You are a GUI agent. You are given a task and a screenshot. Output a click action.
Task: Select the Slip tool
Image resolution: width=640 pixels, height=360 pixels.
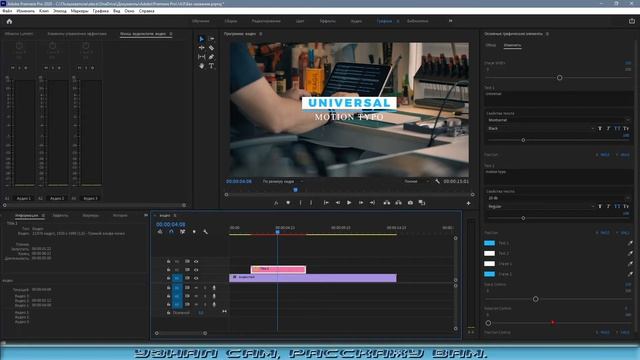click(202, 57)
